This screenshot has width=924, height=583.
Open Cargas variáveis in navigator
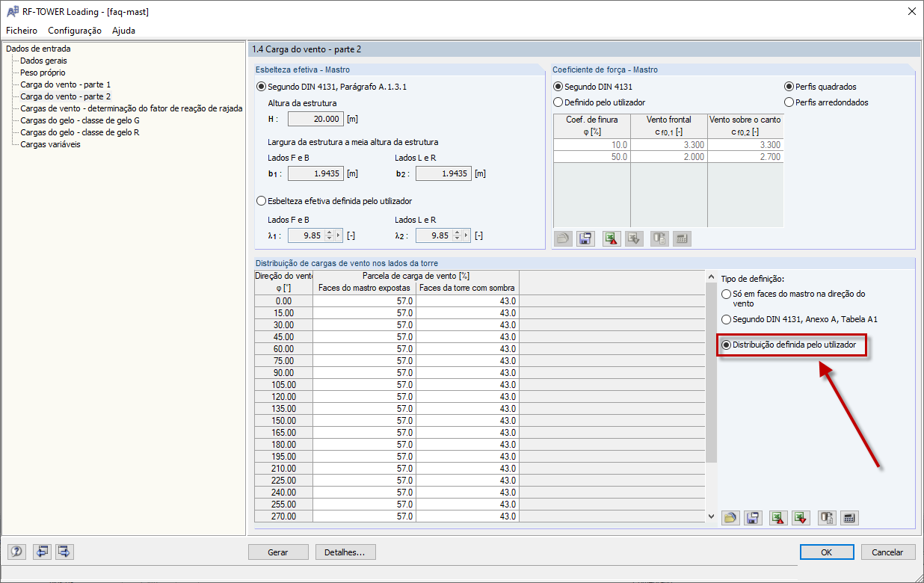[x=50, y=144]
